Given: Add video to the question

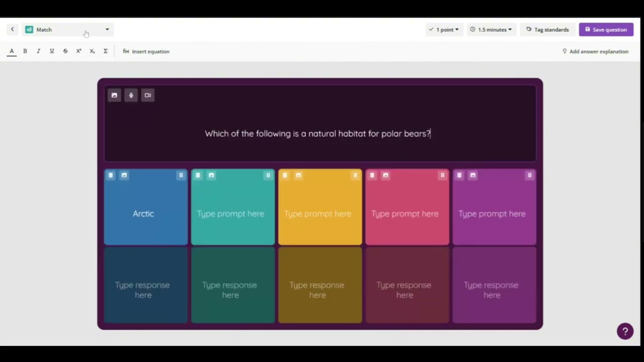Looking at the screenshot, I should pos(147,95).
